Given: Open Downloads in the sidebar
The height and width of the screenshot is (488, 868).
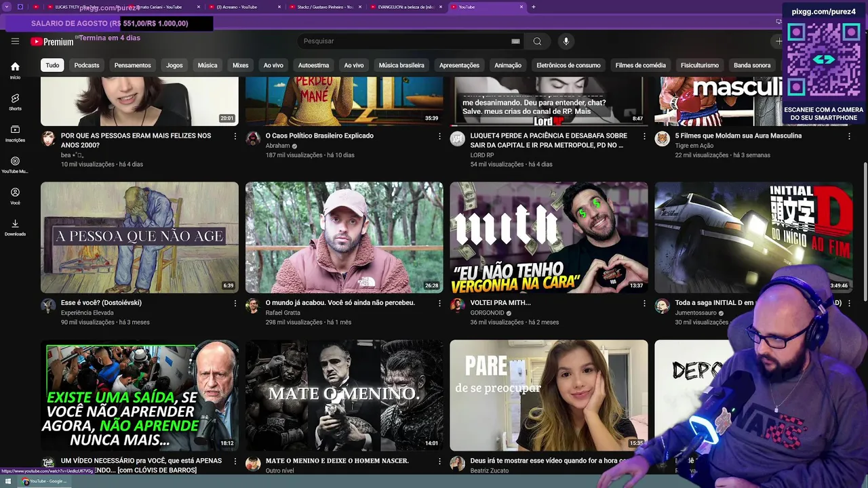Looking at the screenshot, I should (15, 227).
